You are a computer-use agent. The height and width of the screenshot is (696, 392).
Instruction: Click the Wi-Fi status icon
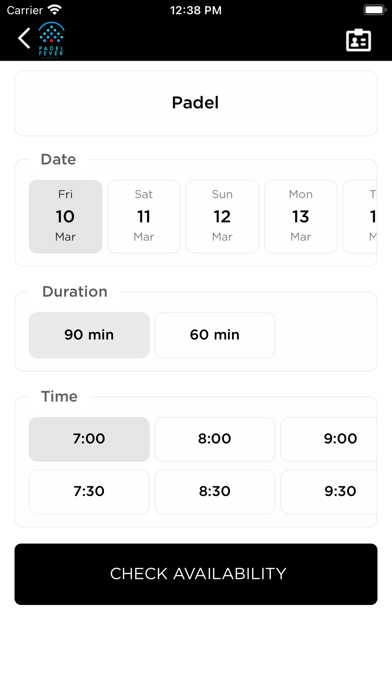pos(55,9)
